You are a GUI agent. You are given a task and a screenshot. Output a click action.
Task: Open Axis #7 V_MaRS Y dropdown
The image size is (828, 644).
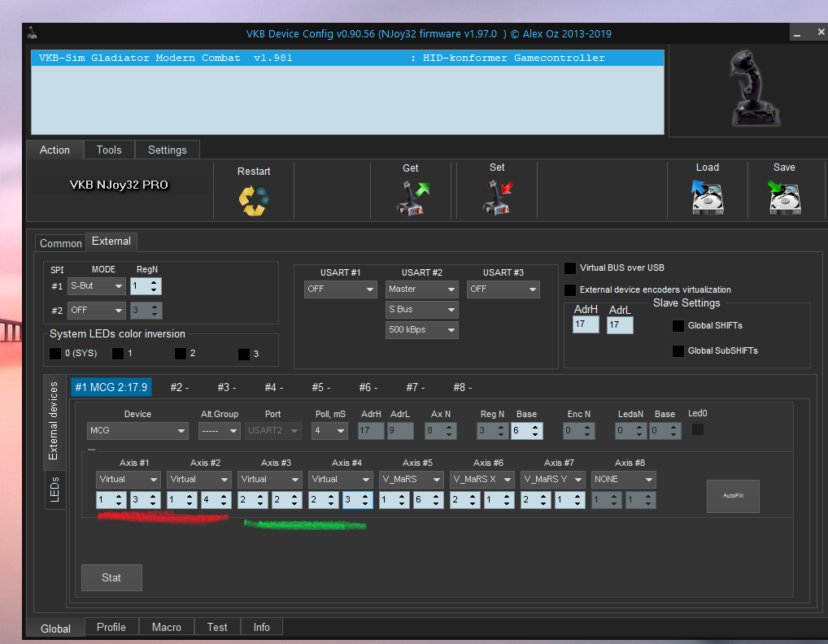552,479
